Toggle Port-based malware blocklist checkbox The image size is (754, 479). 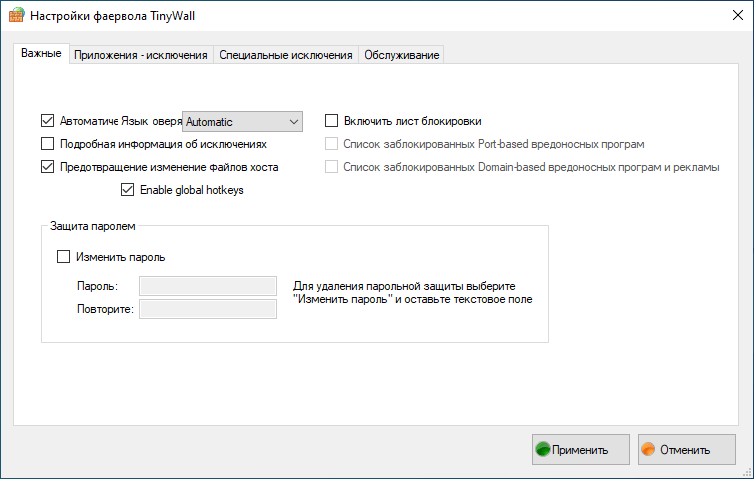(332, 144)
